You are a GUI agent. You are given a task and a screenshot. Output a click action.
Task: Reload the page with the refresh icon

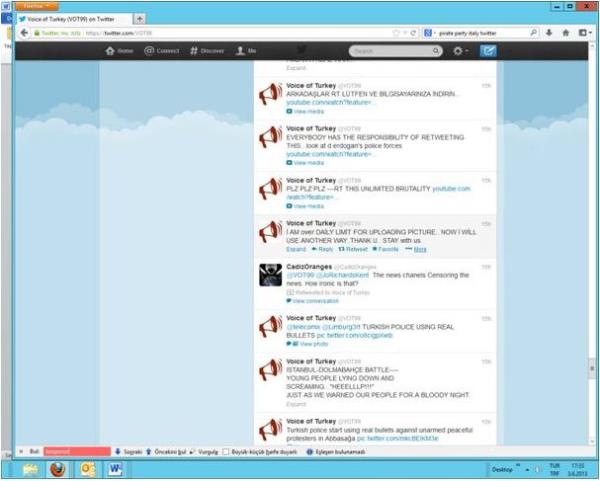tap(413, 33)
